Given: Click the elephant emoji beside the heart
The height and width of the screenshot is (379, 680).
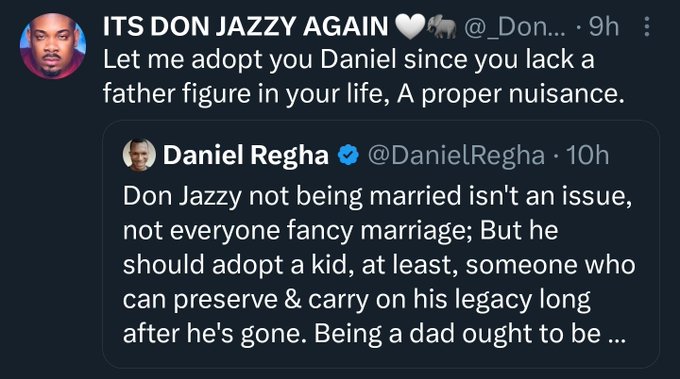Looking at the screenshot, I should coord(441,27).
